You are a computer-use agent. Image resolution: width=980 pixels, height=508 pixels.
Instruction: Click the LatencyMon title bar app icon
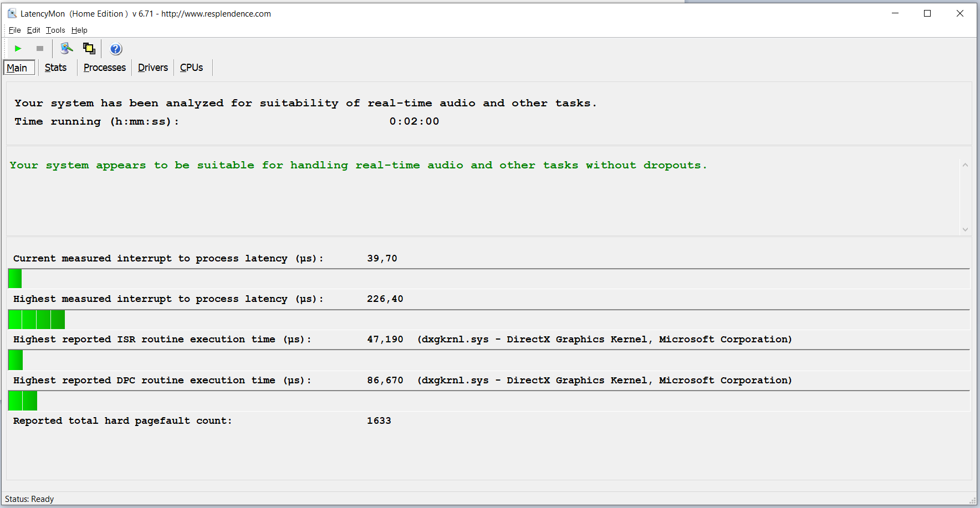click(12, 13)
